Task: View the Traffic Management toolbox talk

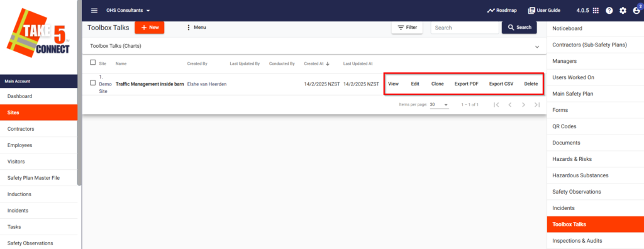Action: pos(394,84)
